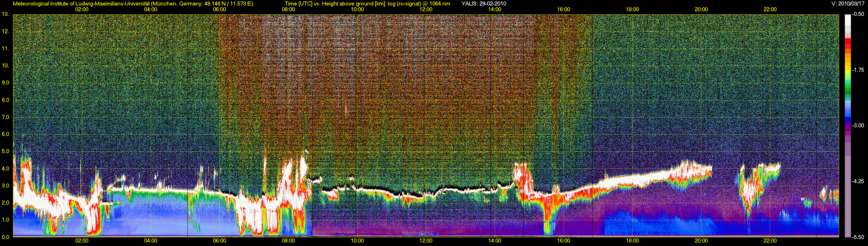Click the 0.0 height axis label
The image size is (868, 246).
click(5, 237)
